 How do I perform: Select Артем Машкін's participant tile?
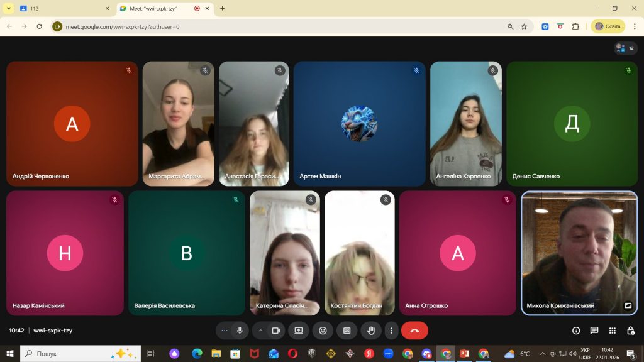[359, 123]
